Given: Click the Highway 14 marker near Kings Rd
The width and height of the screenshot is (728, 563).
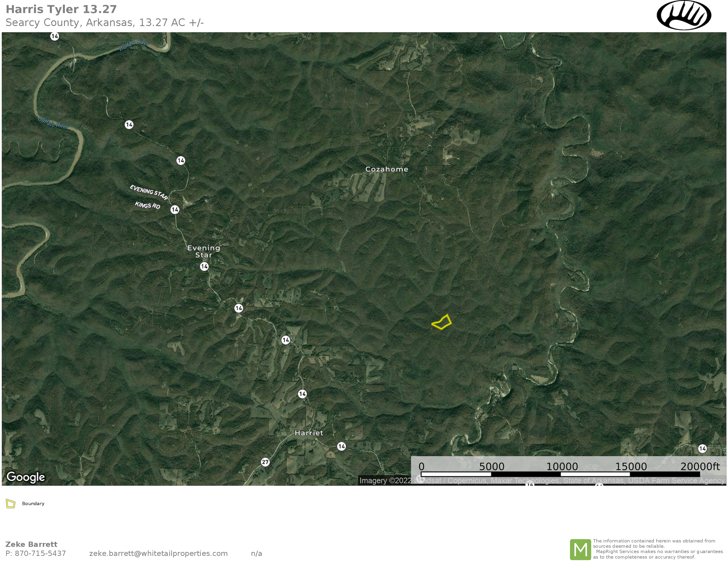Looking at the screenshot, I should (x=175, y=209).
